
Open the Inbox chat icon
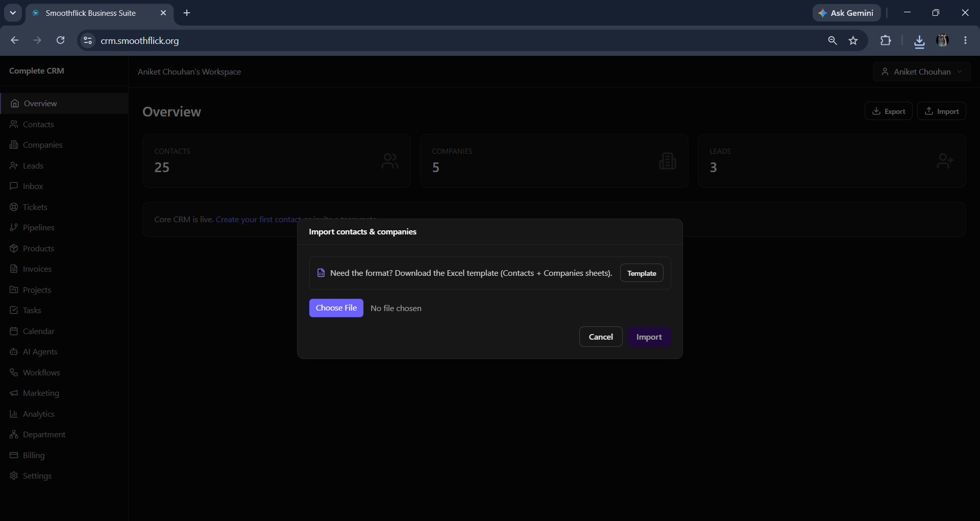[14, 186]
